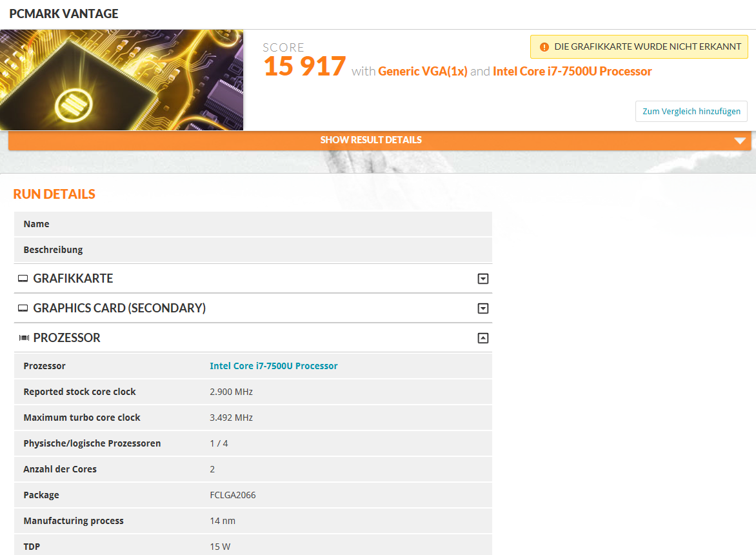
Task: Follow the Intel Core i7-7500U link in the Prozessor row
Action: [x=274, y=366]
